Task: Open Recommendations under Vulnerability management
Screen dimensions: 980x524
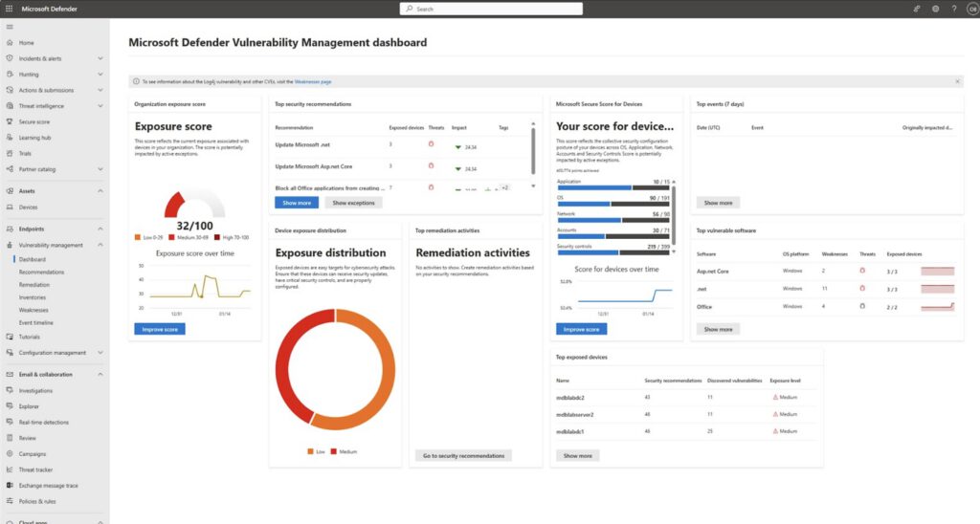Action: (41, 272)
